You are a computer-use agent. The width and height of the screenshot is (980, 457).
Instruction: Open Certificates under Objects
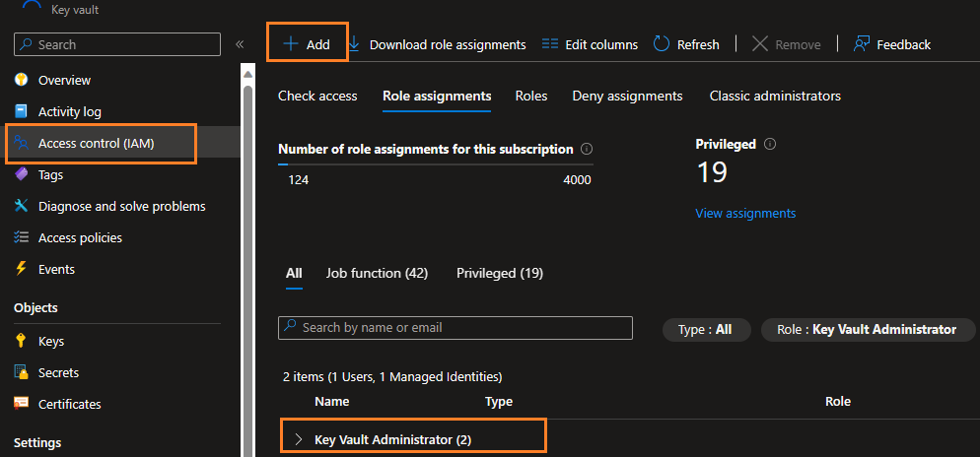69,404
